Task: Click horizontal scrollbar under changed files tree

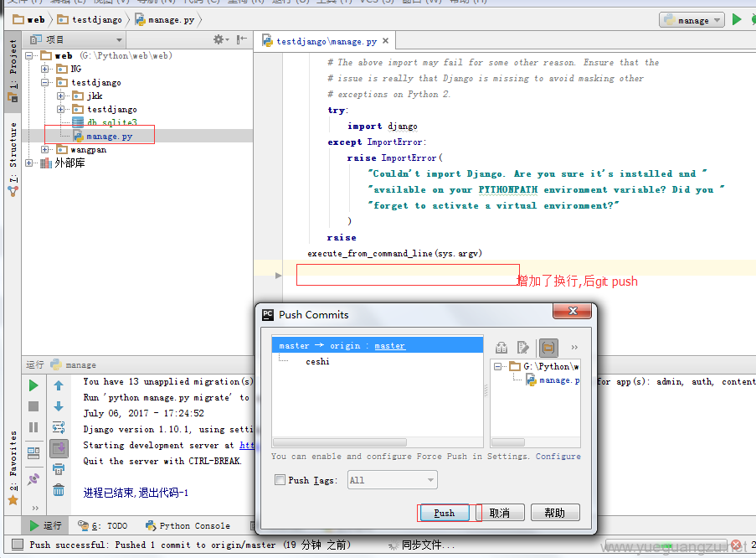Action: point(508,442)
